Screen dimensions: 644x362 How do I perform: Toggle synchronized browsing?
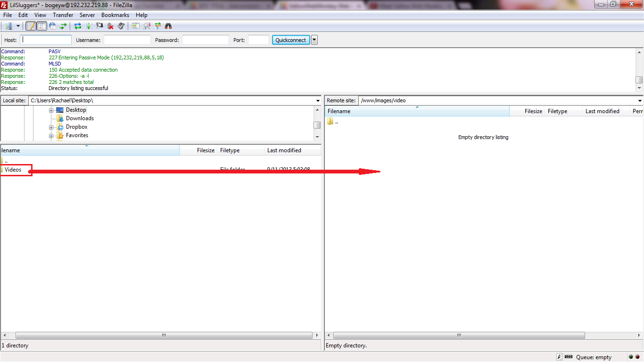point(157,26)
